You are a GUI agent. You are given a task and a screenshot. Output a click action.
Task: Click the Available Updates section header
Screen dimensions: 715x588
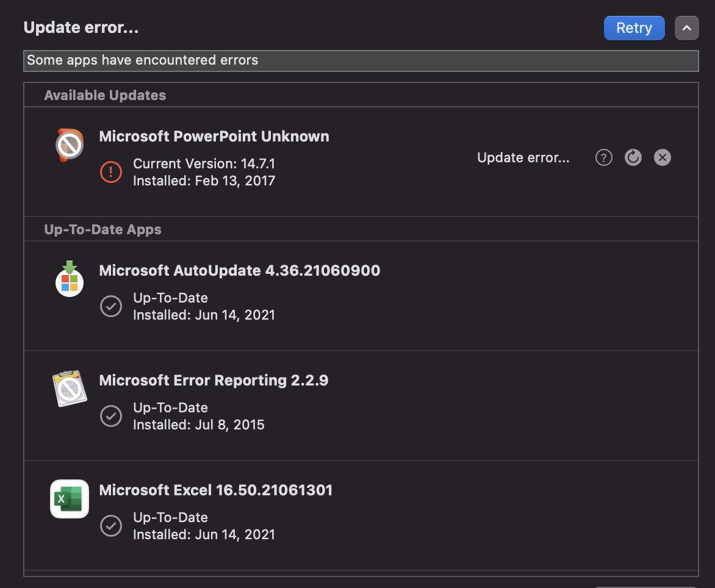[x=104, y=95]
